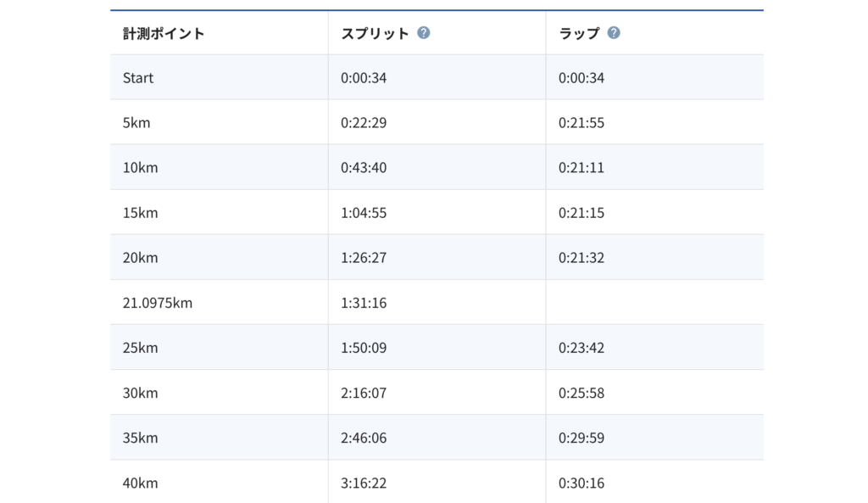Viewport: 868px width, 503px height.
Task: Click the 20km lap time 0:21:32
Action: [x=581, y=258]
